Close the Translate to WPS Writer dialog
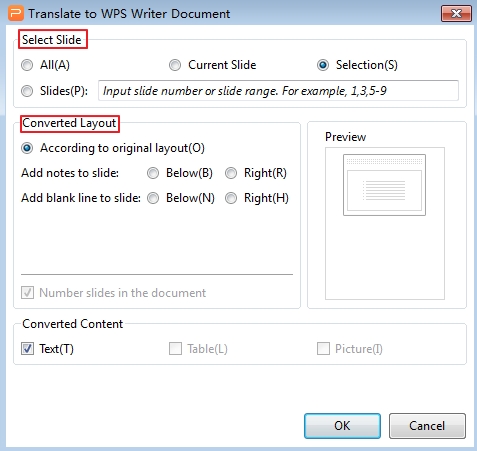 click(x=456, y=14)
